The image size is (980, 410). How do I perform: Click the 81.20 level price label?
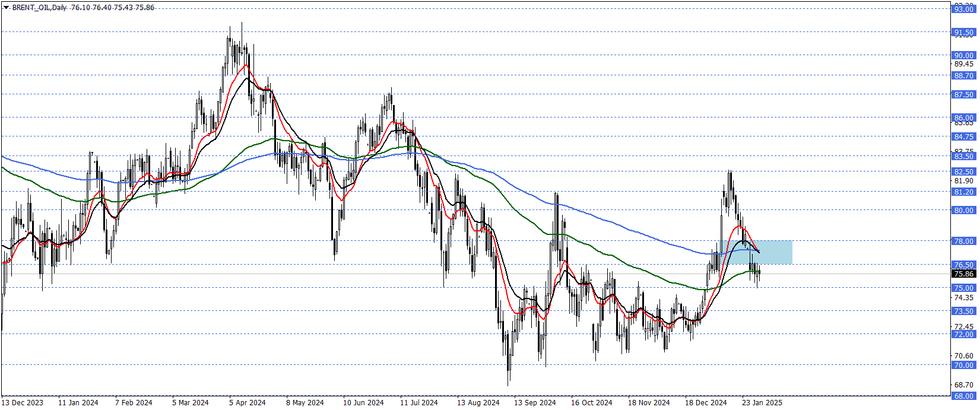tap(963, 192)
